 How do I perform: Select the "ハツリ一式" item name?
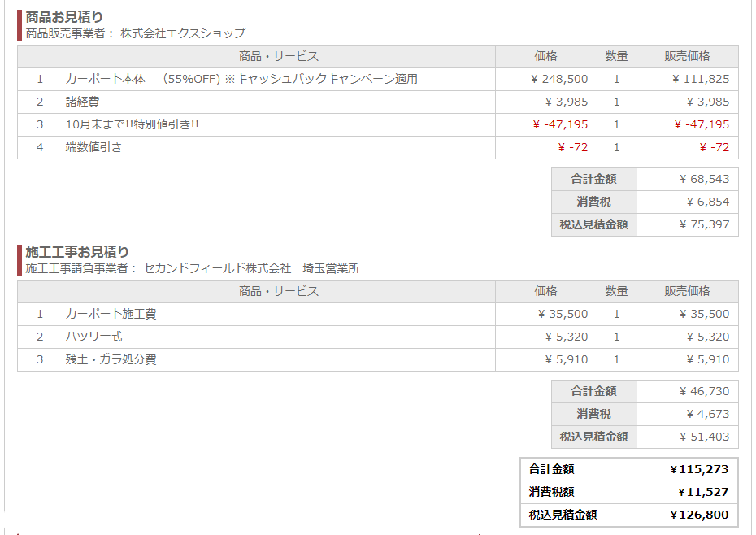click(x=94, y=337)
